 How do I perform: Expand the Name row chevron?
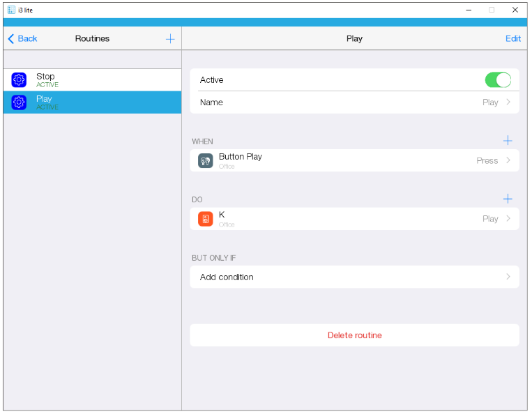[508, 102]
